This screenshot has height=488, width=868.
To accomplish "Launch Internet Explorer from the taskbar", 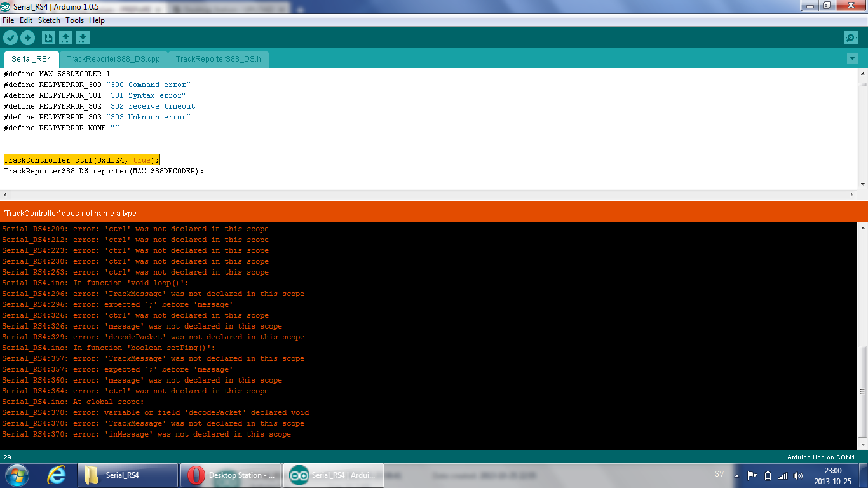I will click(x=57, y=475).
